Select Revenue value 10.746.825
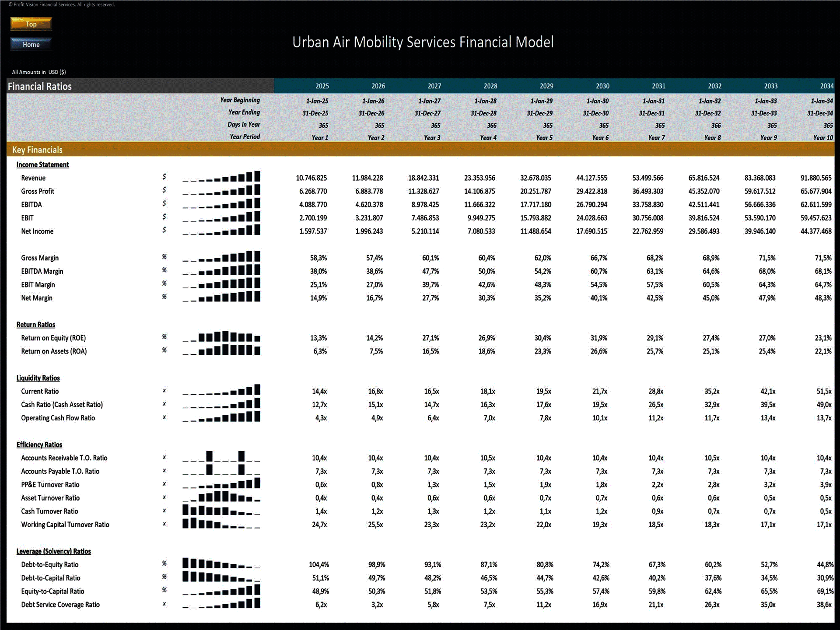Image resolution: width=840 pixels, height=630 pixels. (311, 178)
